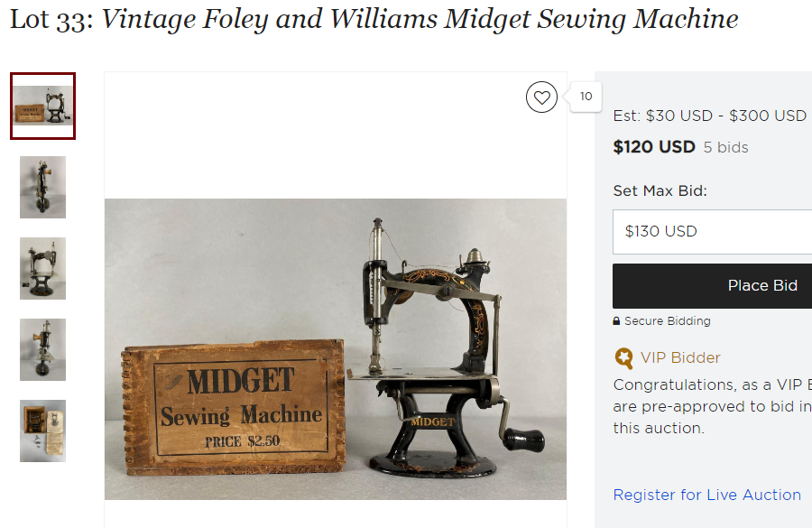This screenshot has width=812, height=528.
Task: Click the Set Max Bid label
Action: click(x=660, y=191)
